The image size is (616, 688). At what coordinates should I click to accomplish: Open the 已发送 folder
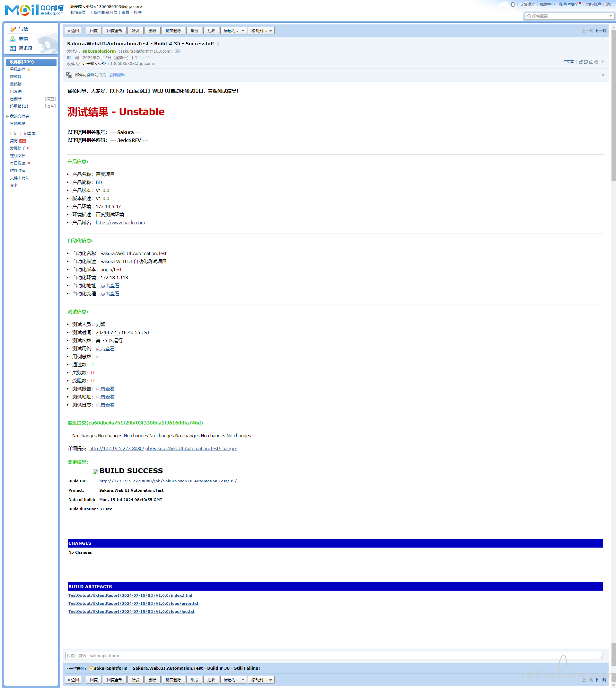15,91
